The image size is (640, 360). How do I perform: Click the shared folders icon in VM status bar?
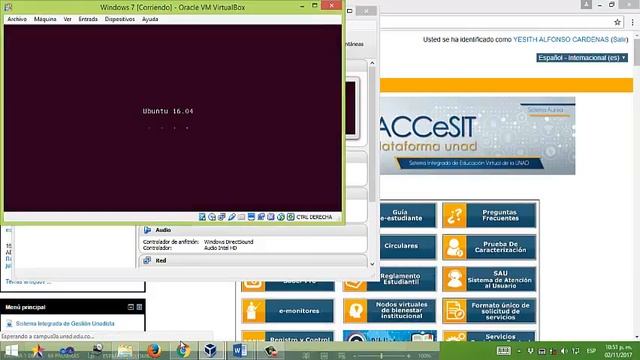[241, 217]
